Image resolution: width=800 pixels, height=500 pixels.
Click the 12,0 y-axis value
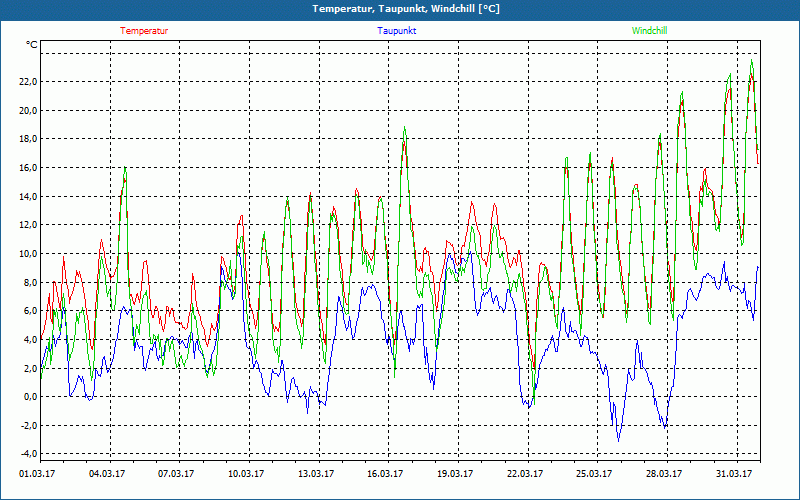(x=28, y=225)
